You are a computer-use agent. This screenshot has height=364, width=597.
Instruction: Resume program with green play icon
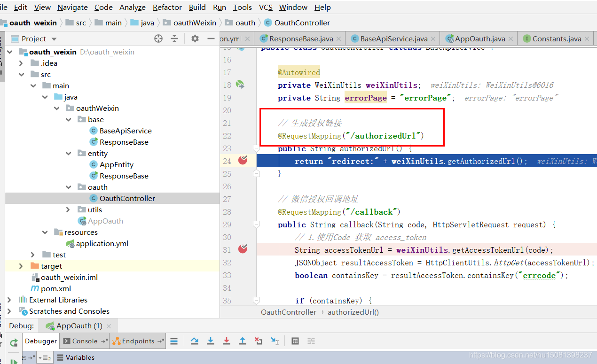click(x=14, y=361)
